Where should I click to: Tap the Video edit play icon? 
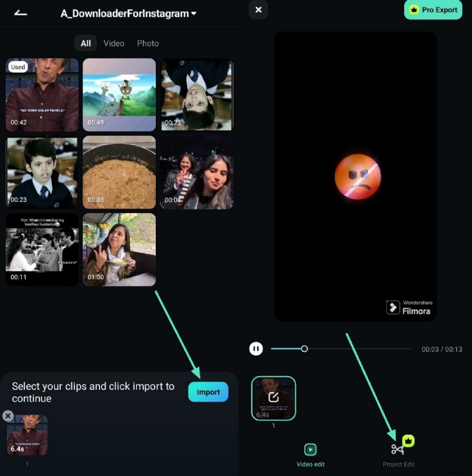coord(310,449)
